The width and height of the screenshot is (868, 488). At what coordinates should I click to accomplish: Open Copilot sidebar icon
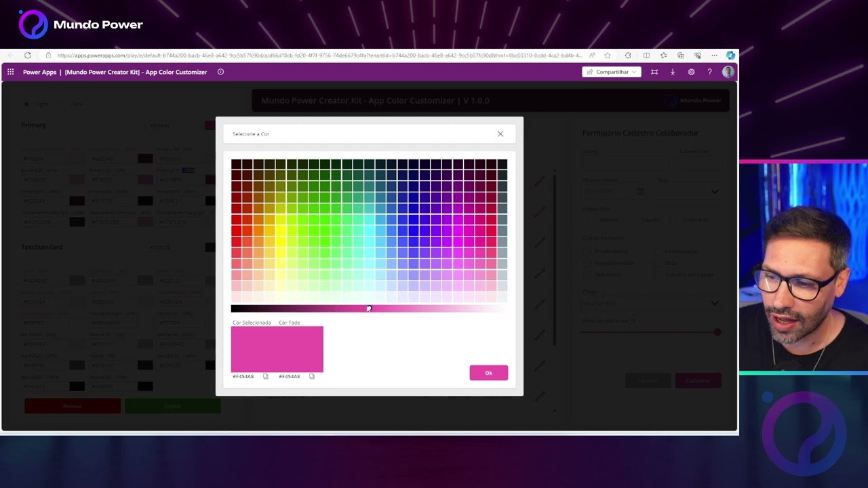pyautogui.click(x=730, y=56)
